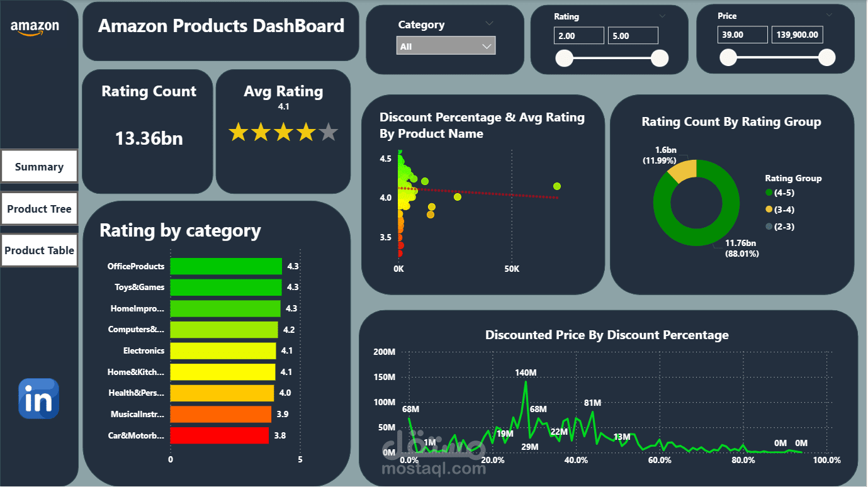Select the red Car&Motorb... bar
The width and height of the screenshot is (868, 487).
pos(220,435)
